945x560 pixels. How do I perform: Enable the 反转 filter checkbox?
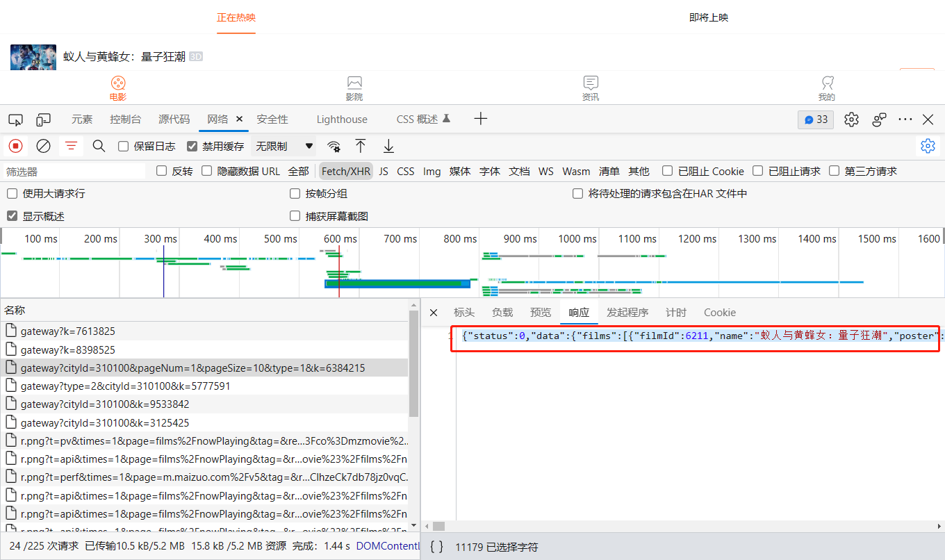[162, 171]
